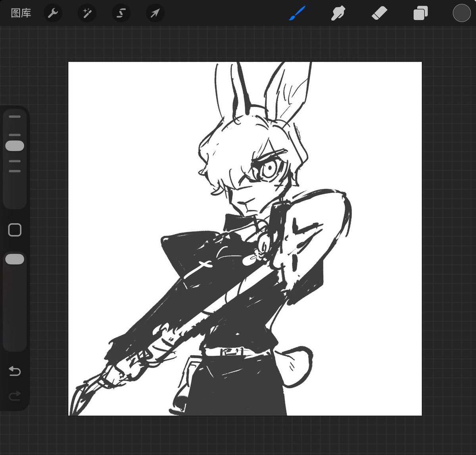Click the rabbit drawing canvas

coord(245,239)
